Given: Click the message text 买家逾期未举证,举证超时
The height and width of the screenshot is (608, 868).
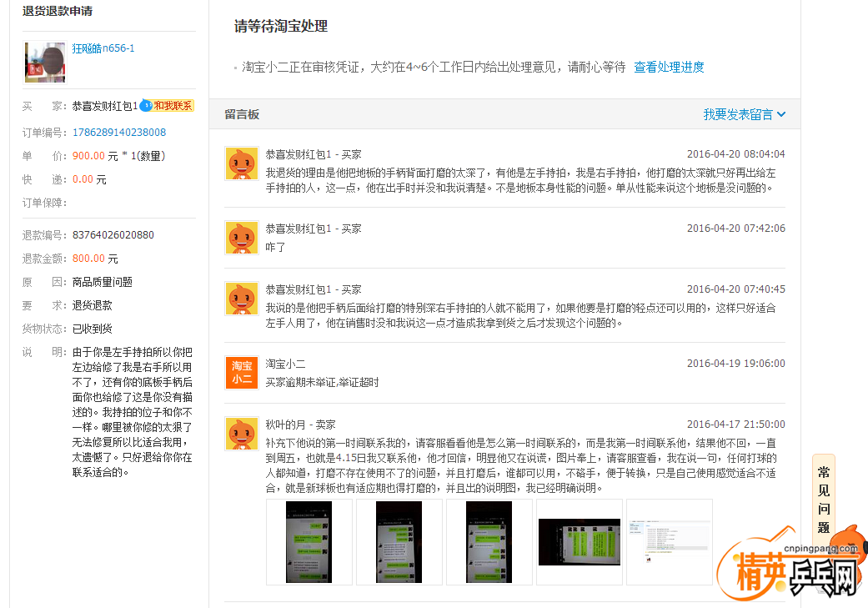Looking at the screenshot, I should (x=322, y=383).
